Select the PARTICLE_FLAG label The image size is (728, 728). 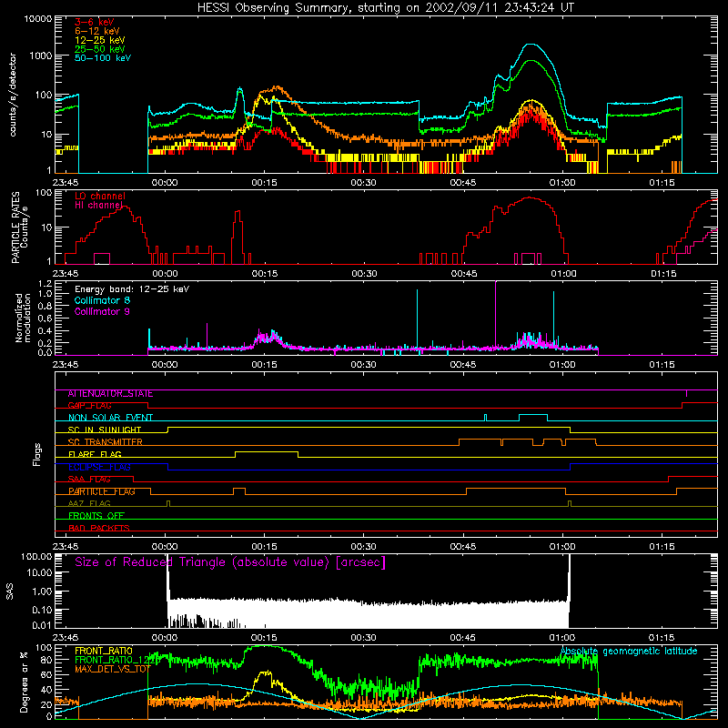click(102, 491)
